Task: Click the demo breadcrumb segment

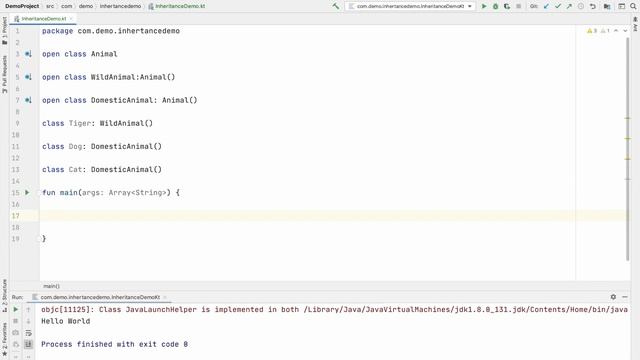Action: (86, 6)
